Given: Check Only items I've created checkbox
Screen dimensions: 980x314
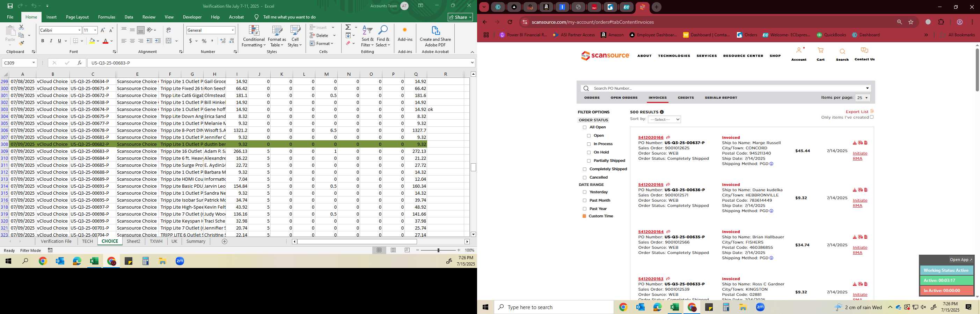Looking at the screenshot, I should (x=872, y=117).
